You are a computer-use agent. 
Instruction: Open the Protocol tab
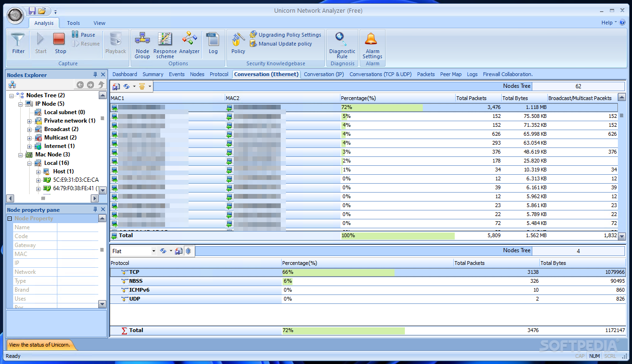pyautogui.click(x=219, y=74)
